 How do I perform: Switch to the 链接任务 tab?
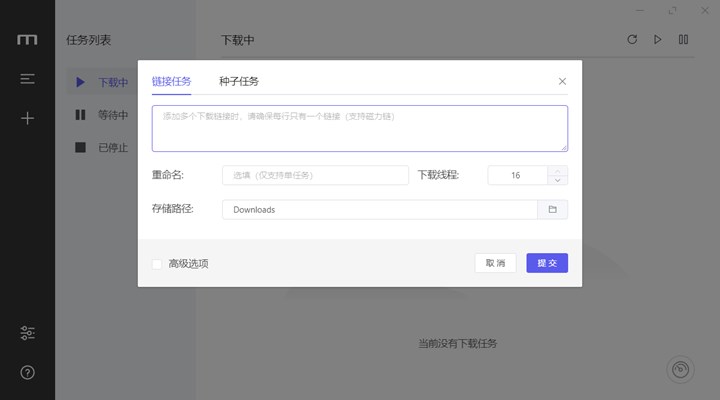[x=171, y=81]
